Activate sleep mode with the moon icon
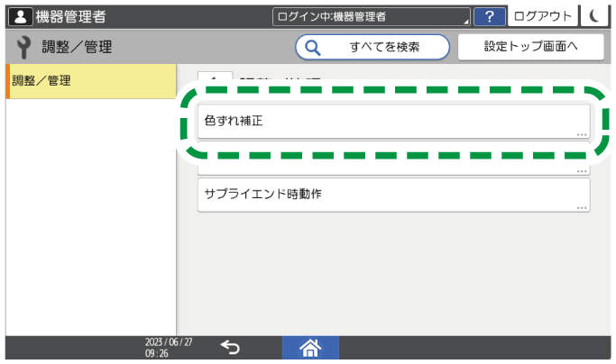Screen dimensions: 616x364 [595, 16]
